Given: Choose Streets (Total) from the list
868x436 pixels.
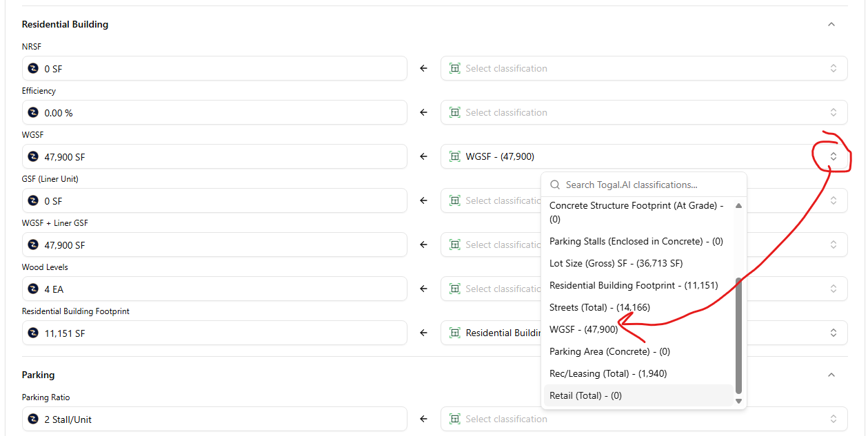Looking at the screenshot, I should pos(599,307).
